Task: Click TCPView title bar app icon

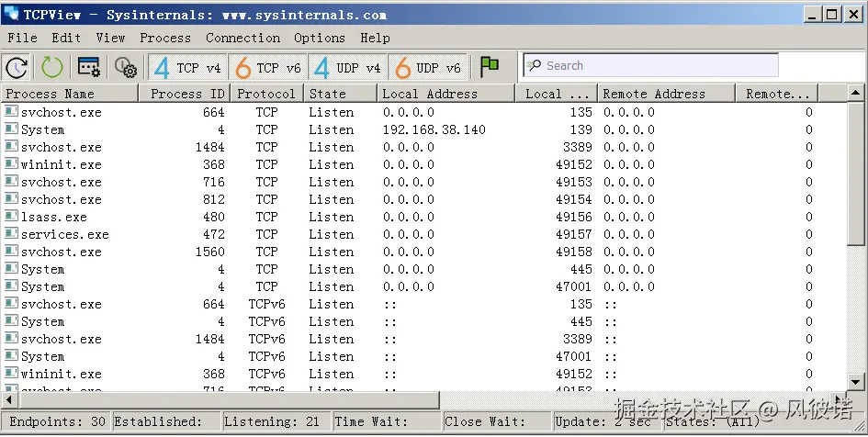Action: [10, 14]
